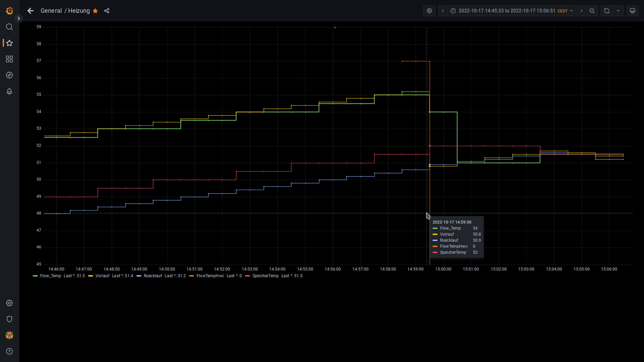
Task: Expand the refresh interval dropdown
Action: point(618,11)
